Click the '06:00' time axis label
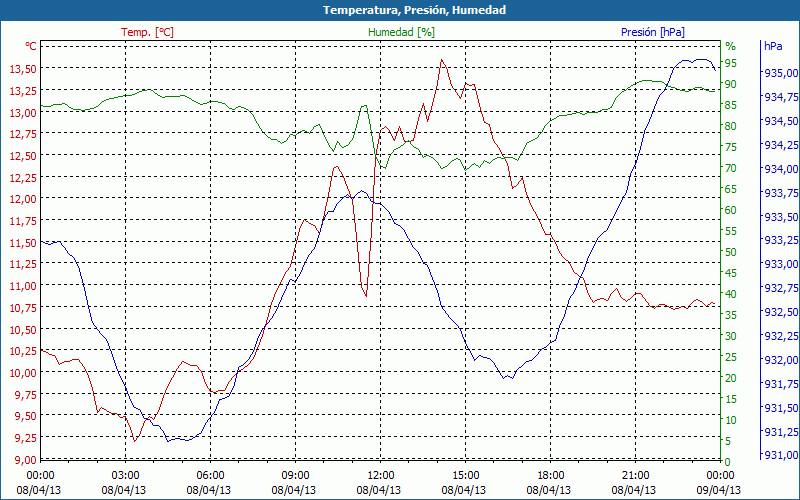The image size is (800, 500). pyautogui.click(x=210, y=475)
